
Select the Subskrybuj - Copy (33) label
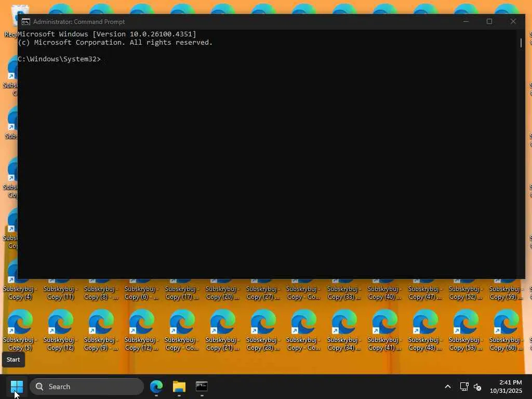[344, 293]
